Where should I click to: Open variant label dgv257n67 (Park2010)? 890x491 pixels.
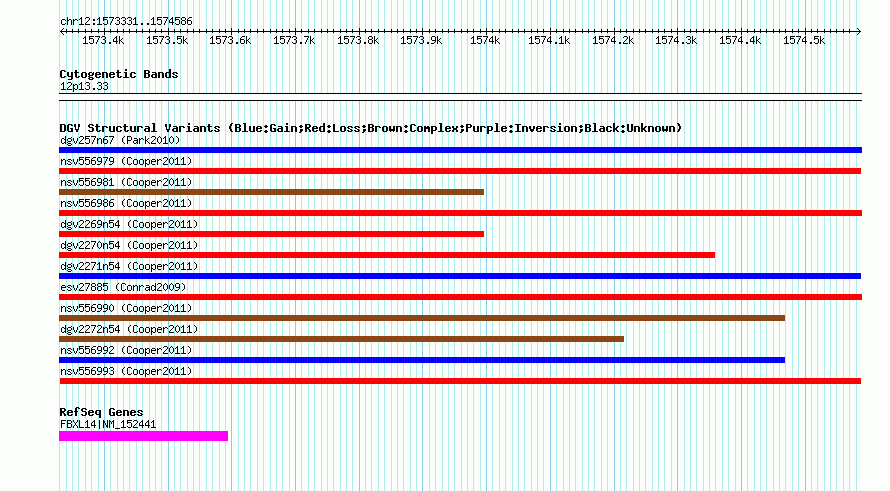(x=120, y=140)
